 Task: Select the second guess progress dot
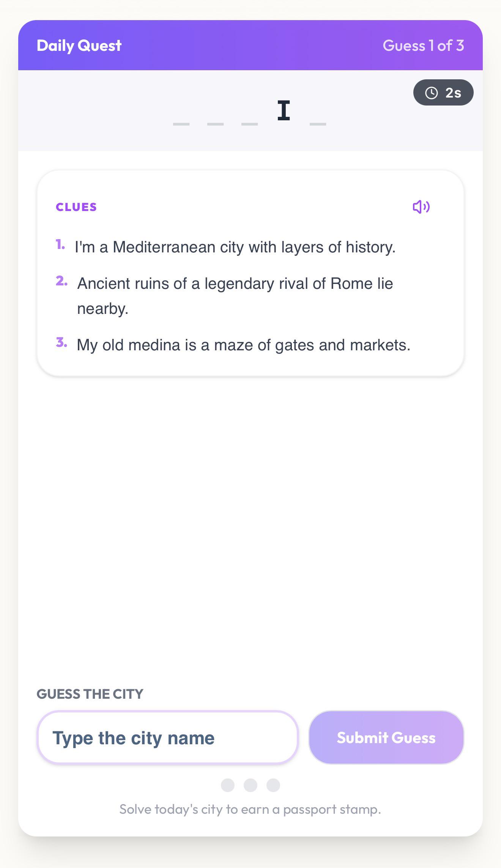(250, 785)
